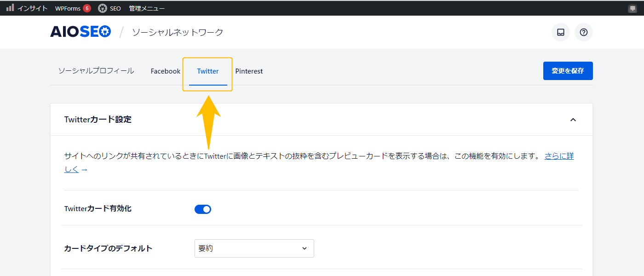Switch to the Facebook tab
644x276 pixels.
(166, 71)
